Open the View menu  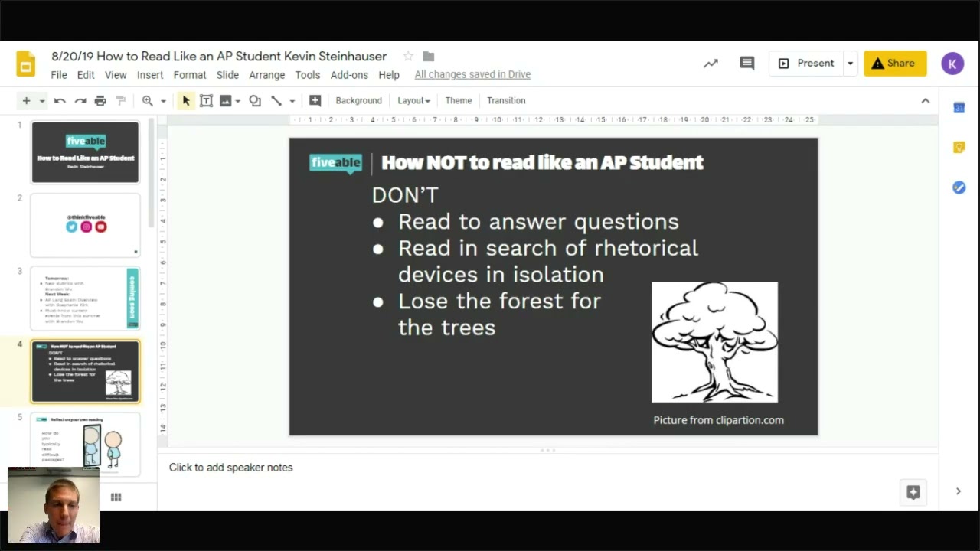[x=116, y=75]
